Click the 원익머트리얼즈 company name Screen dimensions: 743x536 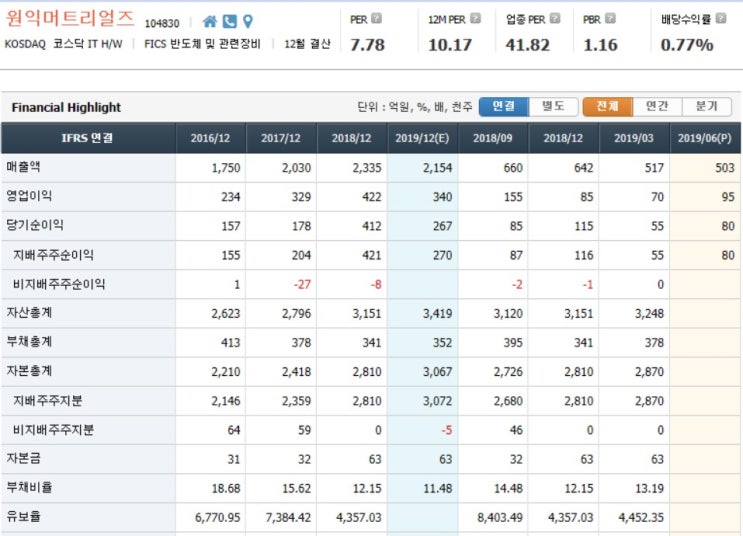point(70,19)
